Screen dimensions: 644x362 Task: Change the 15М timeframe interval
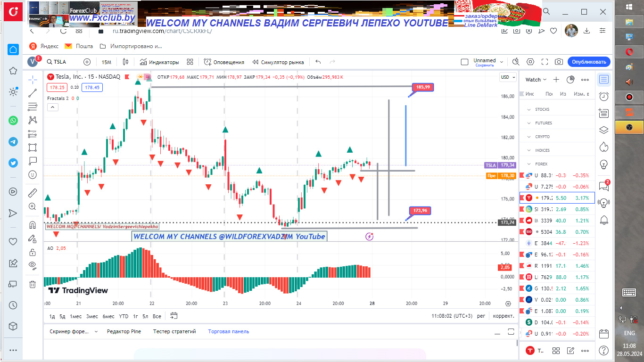pos(107,62)
